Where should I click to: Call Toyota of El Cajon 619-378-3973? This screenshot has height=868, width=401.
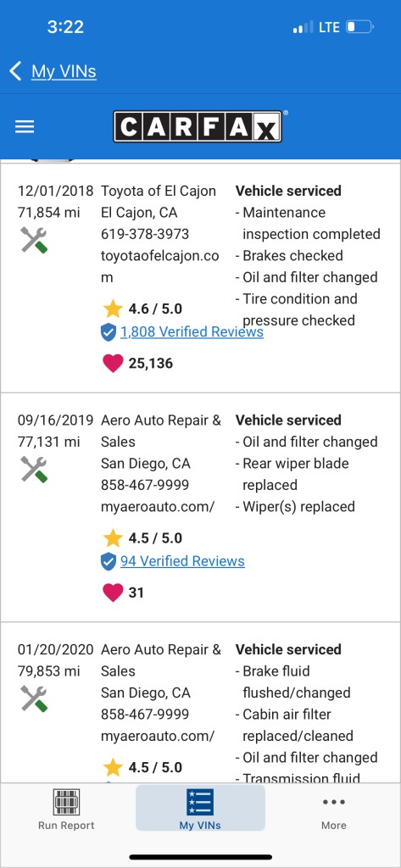(x=145, y=234)
